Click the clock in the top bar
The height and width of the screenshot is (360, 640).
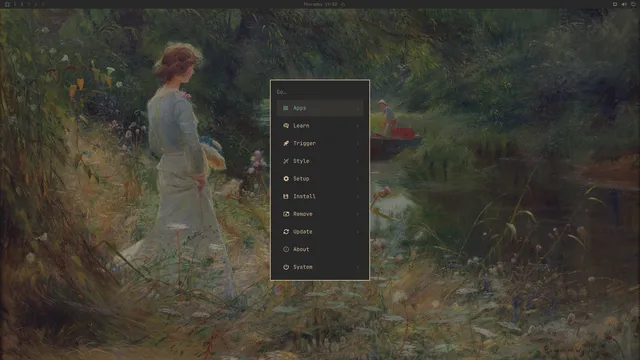pos(320,4)
